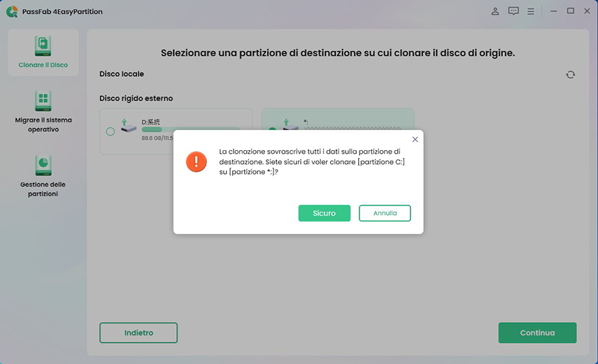Screen dimensions: 598x364
Task: Confirm cloning with the Sicuro button
Action: (x=324, y=213)
